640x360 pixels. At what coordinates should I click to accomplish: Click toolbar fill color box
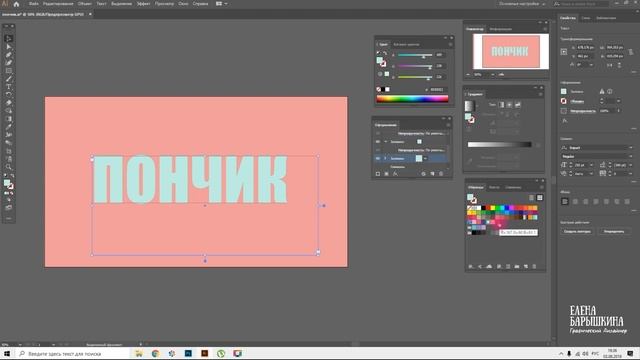7,183
